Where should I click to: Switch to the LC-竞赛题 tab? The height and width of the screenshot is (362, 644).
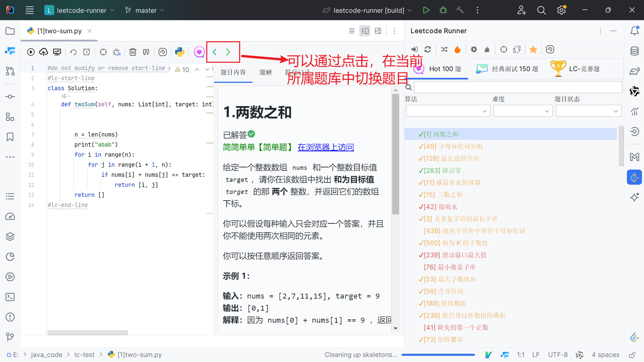click(575, 69)
